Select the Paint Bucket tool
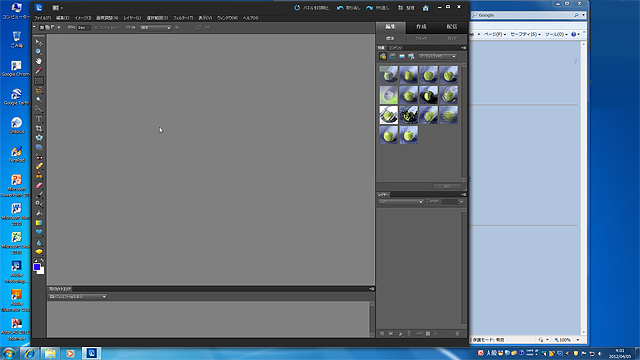640x360 pixels. 39,213
